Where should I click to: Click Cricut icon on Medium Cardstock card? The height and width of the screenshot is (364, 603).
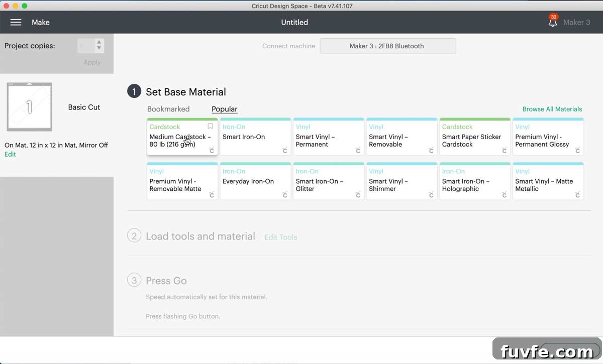[x=212, y=150]
